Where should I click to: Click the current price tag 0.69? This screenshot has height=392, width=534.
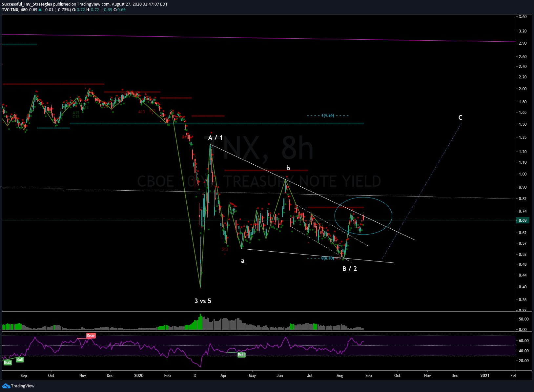pos(523,220)
